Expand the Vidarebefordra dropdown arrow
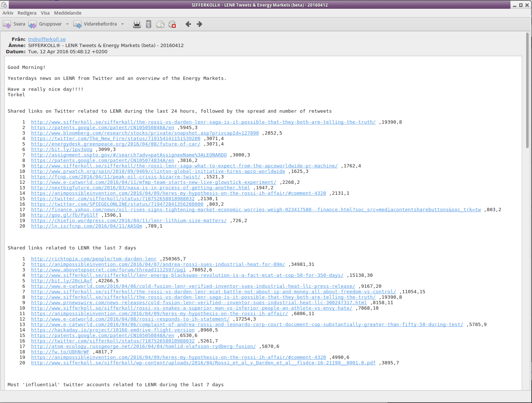 122,24
